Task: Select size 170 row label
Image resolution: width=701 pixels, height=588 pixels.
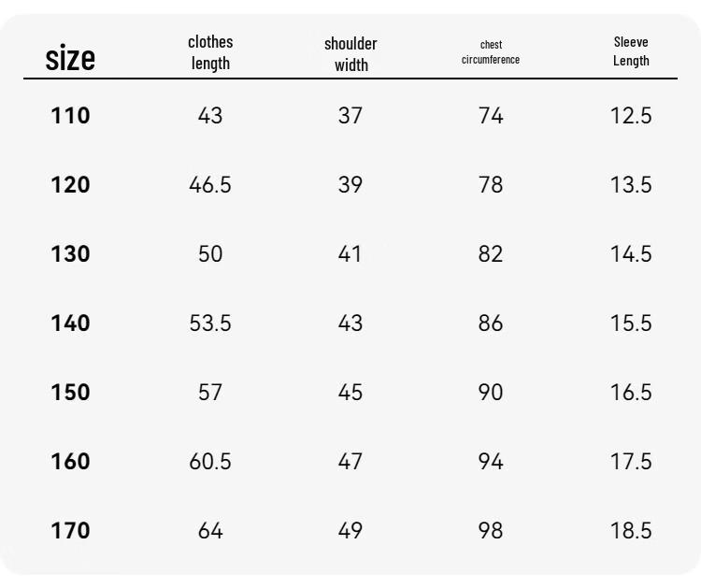Action: 70,531
